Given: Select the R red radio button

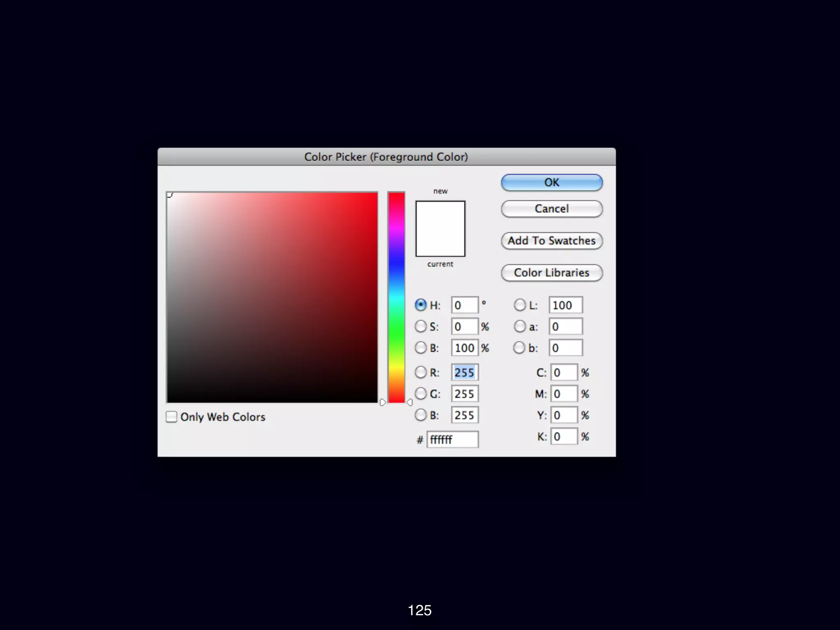Looking at the screenshot, I should pos(421,372).
